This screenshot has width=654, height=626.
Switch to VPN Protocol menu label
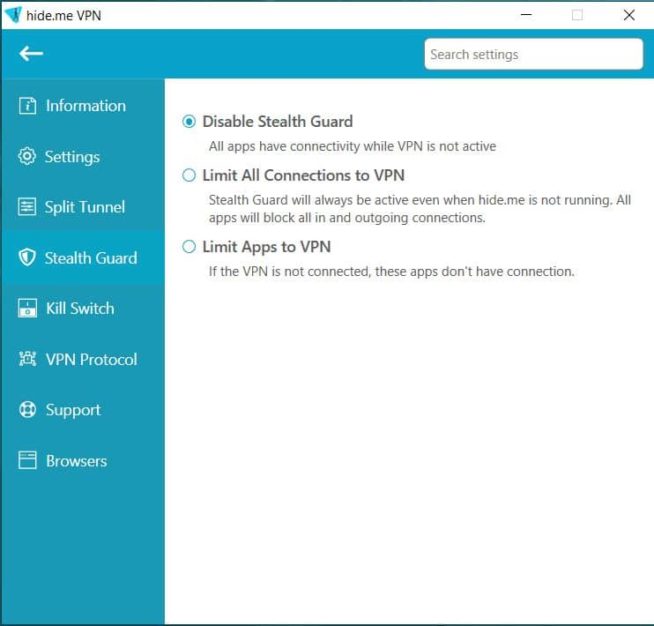91,360
